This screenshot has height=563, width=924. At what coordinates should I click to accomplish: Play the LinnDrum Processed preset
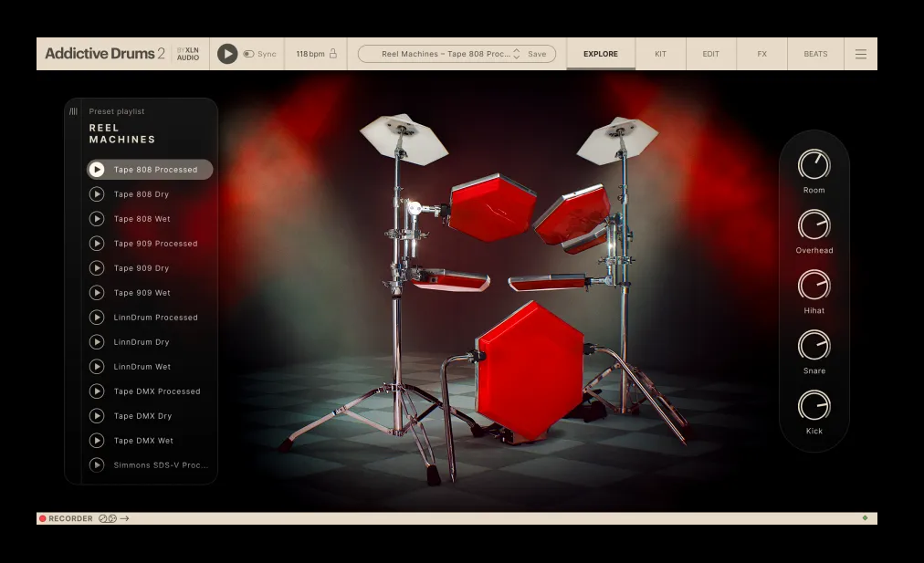(97, 318)
